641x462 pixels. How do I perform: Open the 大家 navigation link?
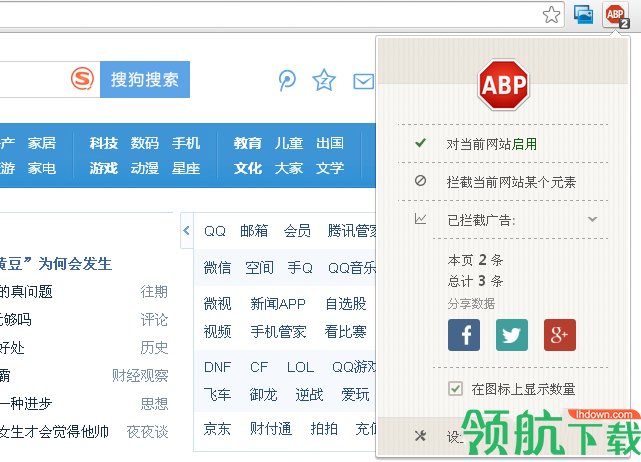289,168
